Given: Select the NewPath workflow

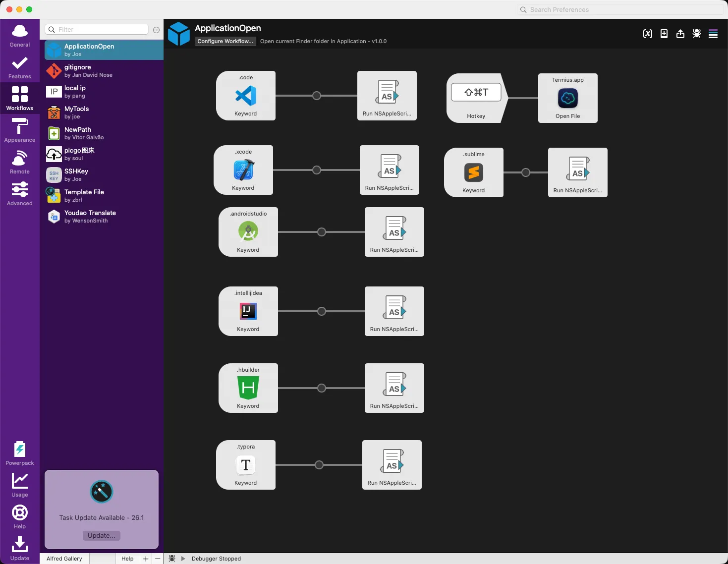Looking at the screenshot, I should point(104,133).
